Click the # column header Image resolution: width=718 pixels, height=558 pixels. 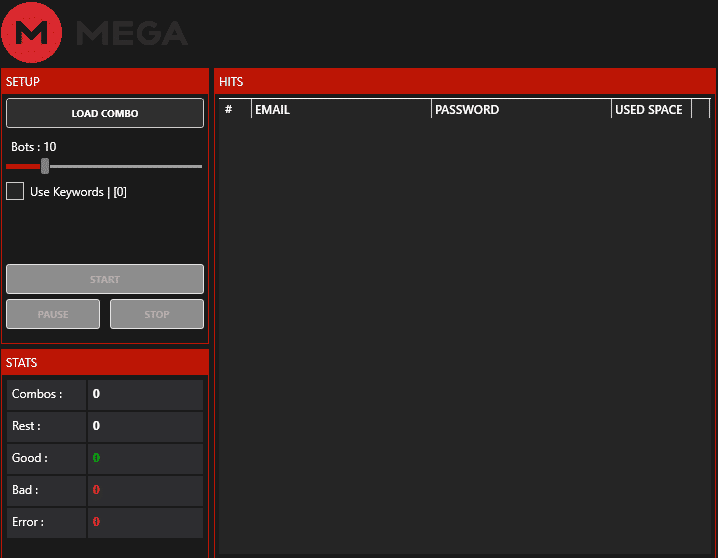(235, 109)
